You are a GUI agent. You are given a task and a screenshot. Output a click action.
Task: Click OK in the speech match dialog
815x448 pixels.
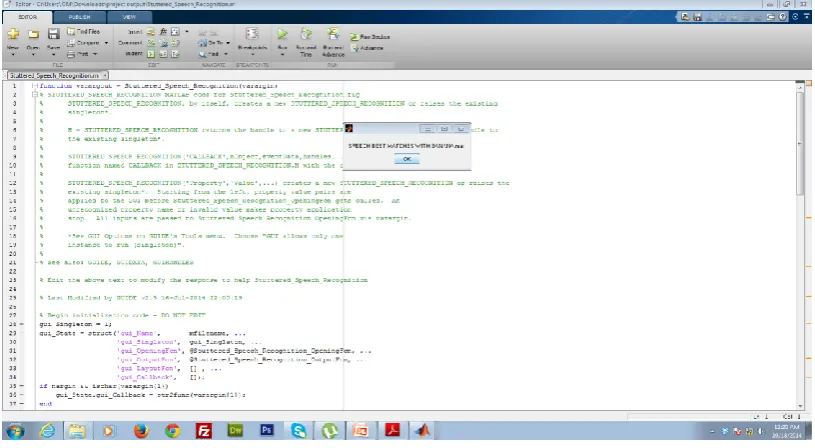coord(406,159)
